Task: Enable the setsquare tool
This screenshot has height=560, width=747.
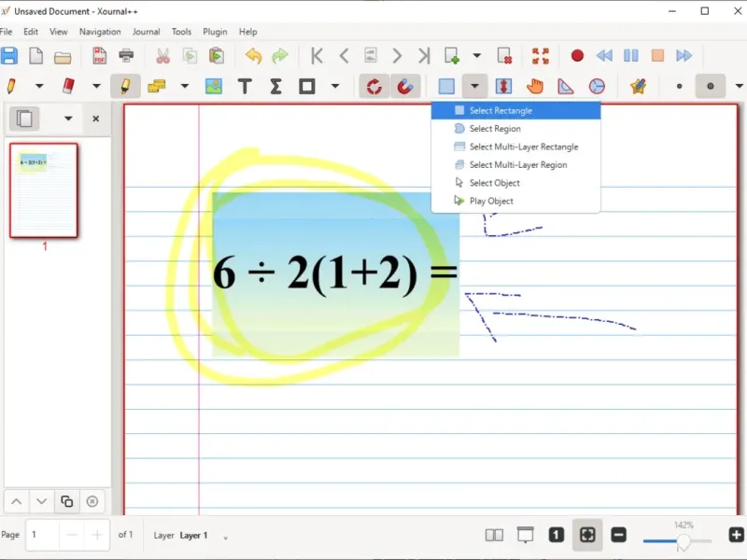Action: pos(566,86)
